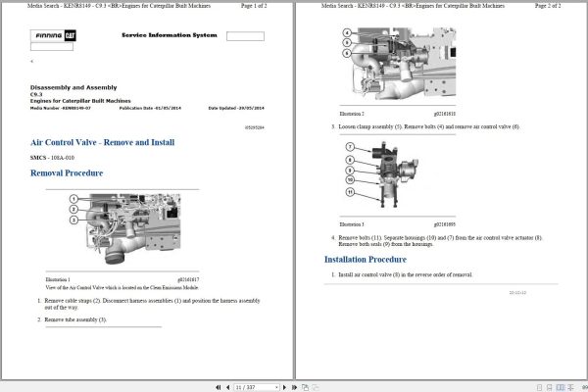This screenshot has width=588, height=392.
Task: Select continuous page layout icon
Action: point(550,387)
